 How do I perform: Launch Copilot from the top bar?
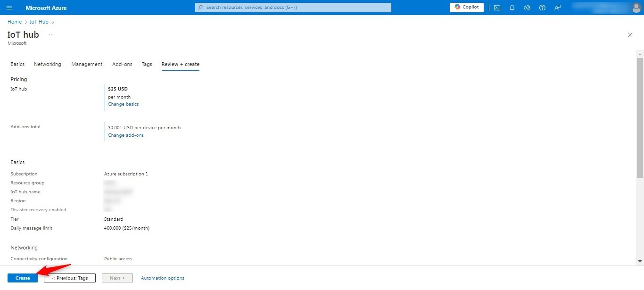[x=467, y=7]
